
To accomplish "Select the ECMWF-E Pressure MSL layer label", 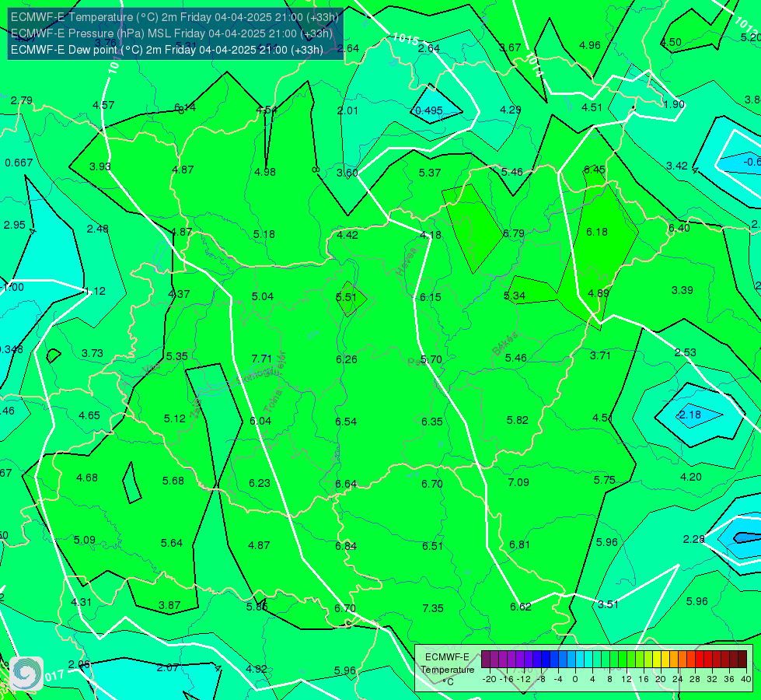I will click(x=171, y=33).
